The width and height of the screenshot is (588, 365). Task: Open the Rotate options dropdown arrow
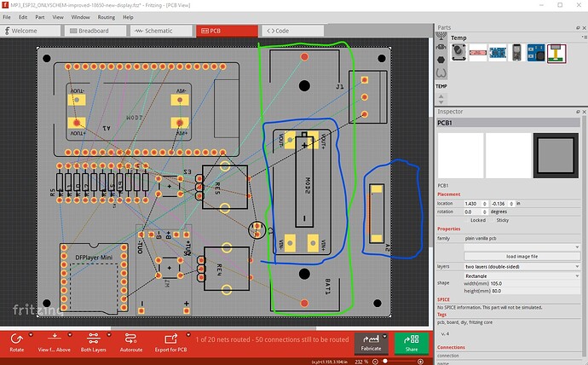(31, 334)
